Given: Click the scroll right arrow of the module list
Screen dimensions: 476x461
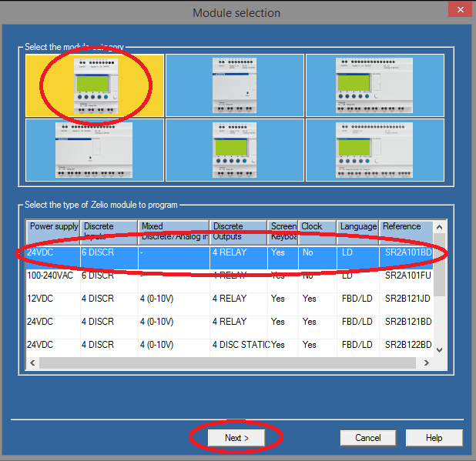Looking at the screenshot, I should click(x=427, y=362).
